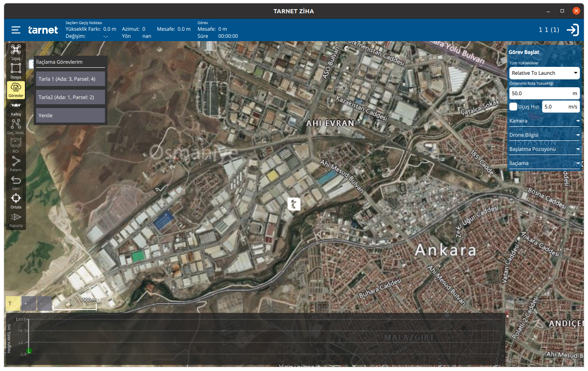Click the Görev Başlat header
The height and width of the screenshot is (371, 588).
point(524,52)
